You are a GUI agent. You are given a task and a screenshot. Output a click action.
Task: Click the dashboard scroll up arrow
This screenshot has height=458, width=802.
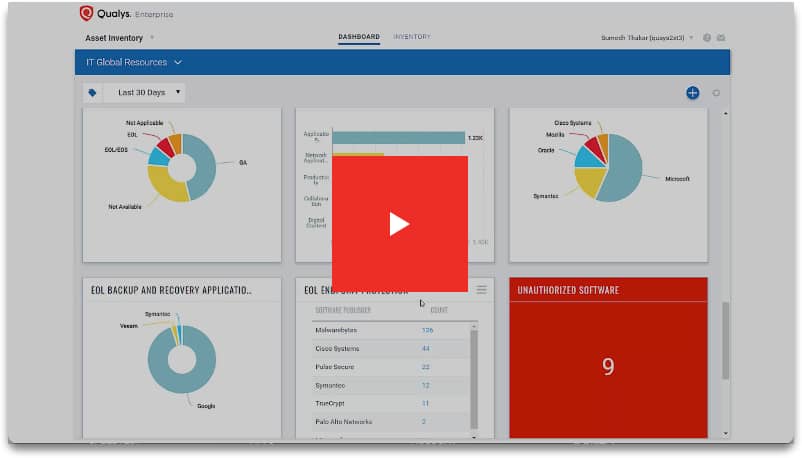click(x=725, y=114)
